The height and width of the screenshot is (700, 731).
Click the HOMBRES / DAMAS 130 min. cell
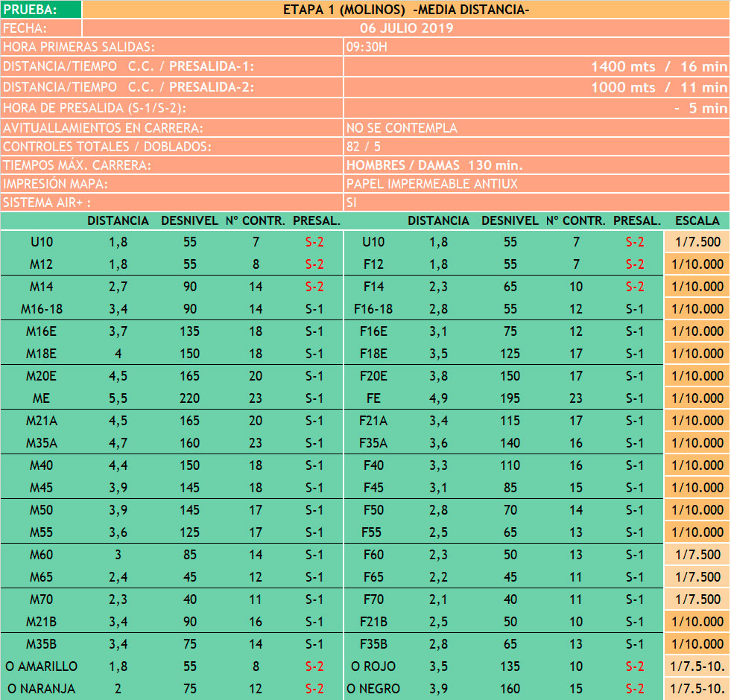click(535, 165)
